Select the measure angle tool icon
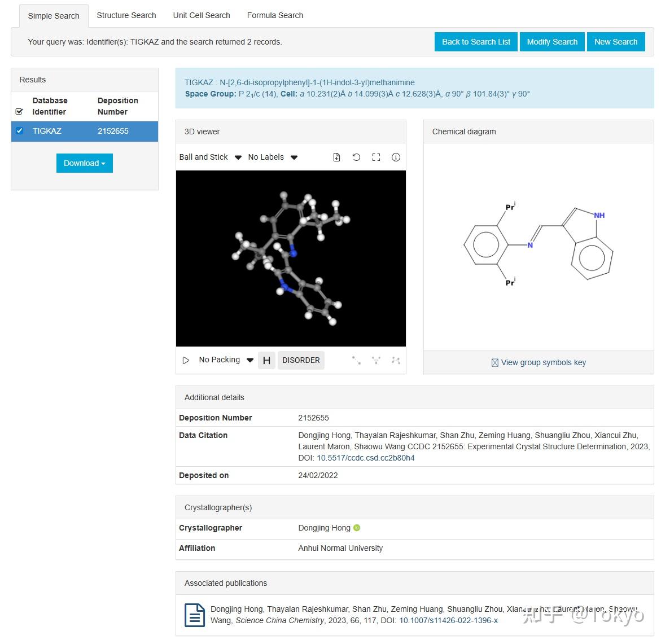 tap(376, 360)
